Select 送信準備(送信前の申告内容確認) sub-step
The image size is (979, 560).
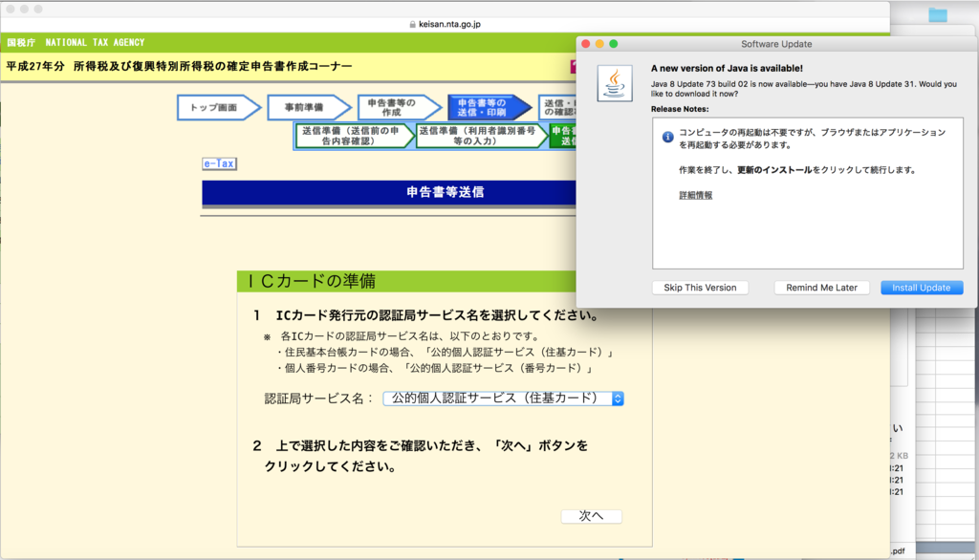(x=354, y=136)
